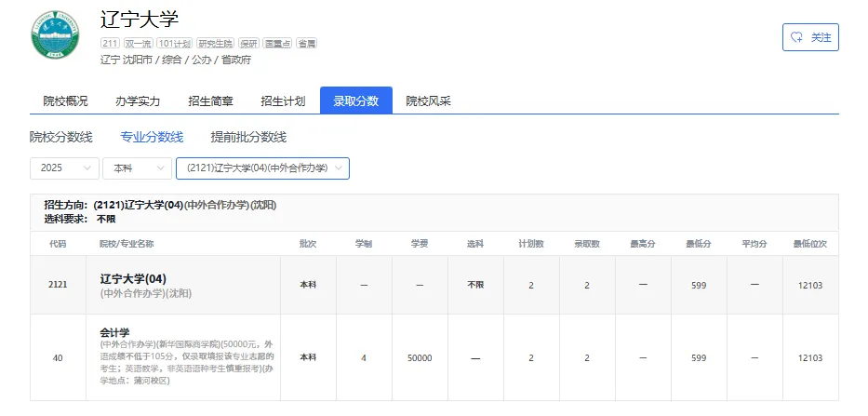Screen dimensions: 868x416
Task: Click the 计划数 column header
Action: pos(531,244)
